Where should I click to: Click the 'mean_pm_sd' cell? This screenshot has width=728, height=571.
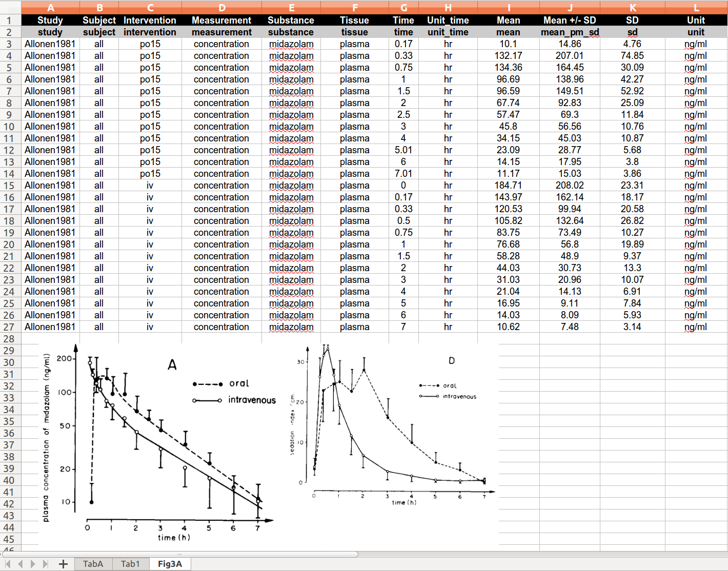coord(570,32)
